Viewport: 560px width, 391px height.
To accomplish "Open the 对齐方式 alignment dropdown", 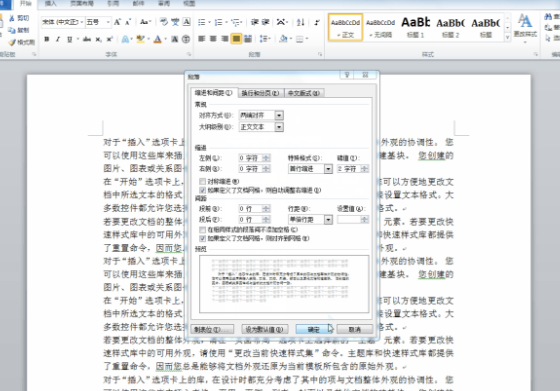I will (279, 115).
